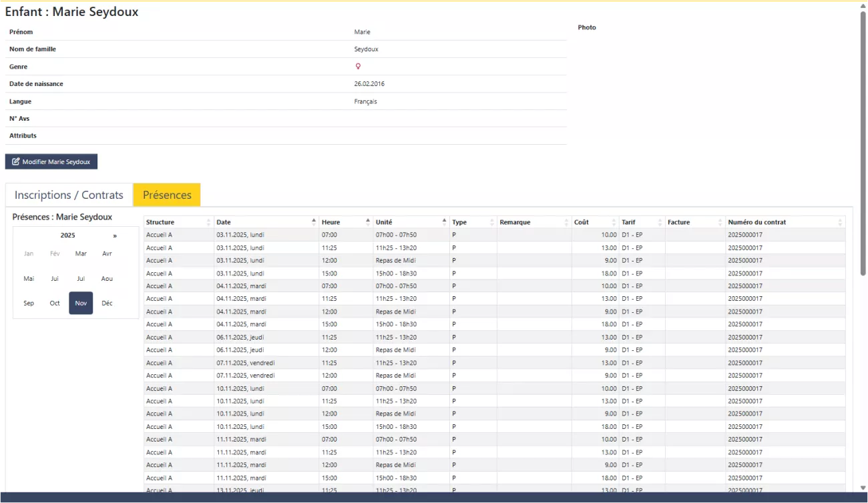Open the Inscriptions / Contrats tab
This screenshot has width=868, height=503.
69,195
